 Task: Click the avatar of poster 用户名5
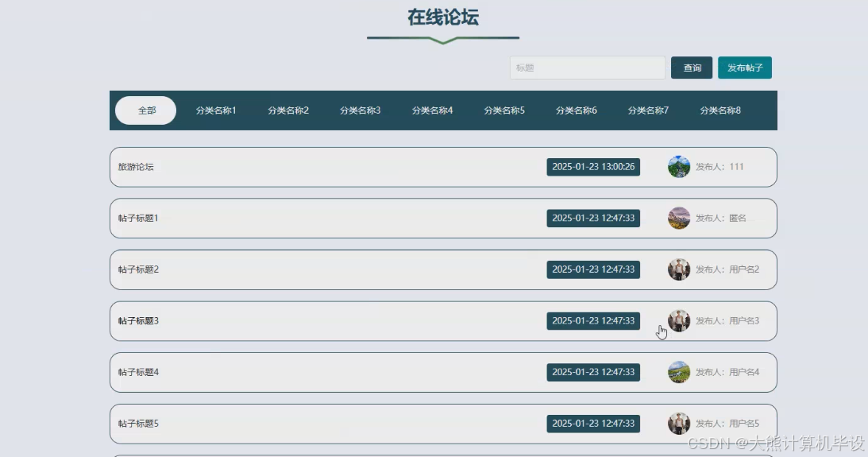tap(679, 423)
